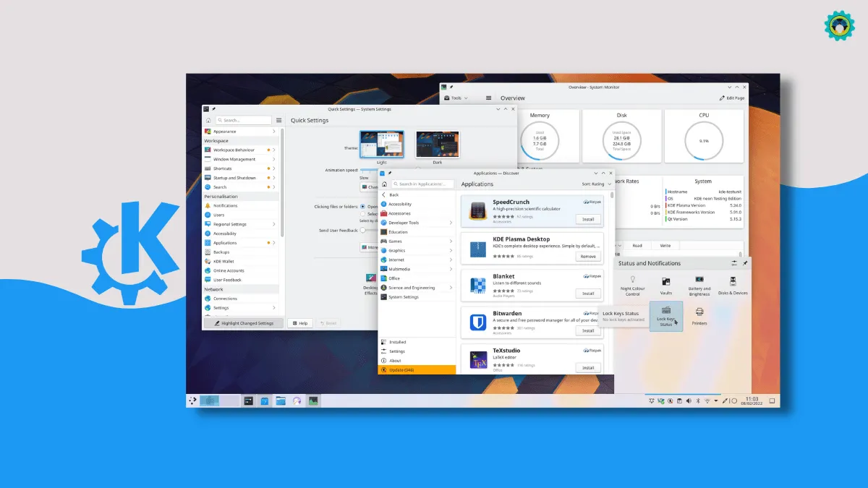Click Highlight Changed Settings button
The width and height of the screenshot is (868, 488).
[x=244, y=323]
